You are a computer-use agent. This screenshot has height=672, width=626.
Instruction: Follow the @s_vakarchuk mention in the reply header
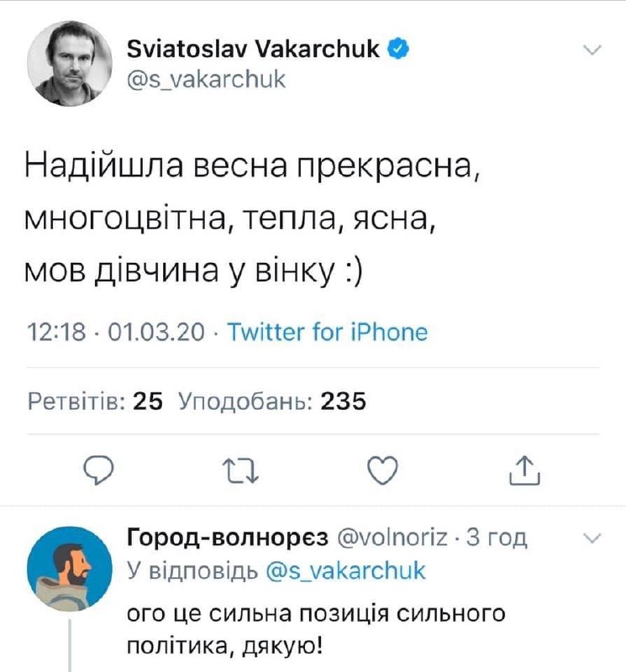(346, 571)
